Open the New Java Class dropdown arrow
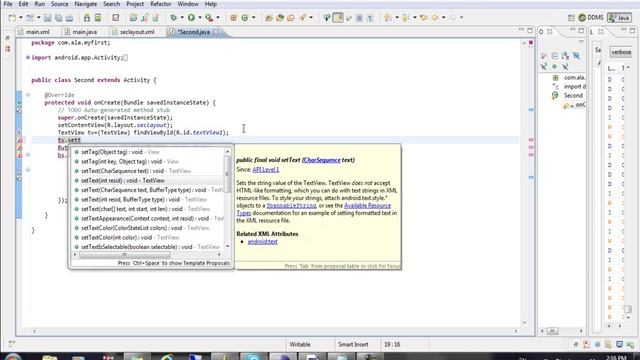This screenshot has width=640, height=360. click(x=253, y=18)
